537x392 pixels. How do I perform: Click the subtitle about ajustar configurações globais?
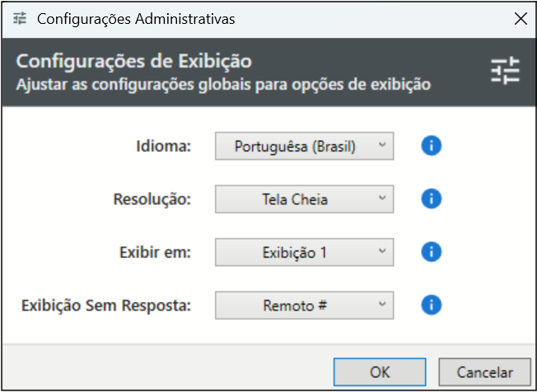click(x=223, y=84)
